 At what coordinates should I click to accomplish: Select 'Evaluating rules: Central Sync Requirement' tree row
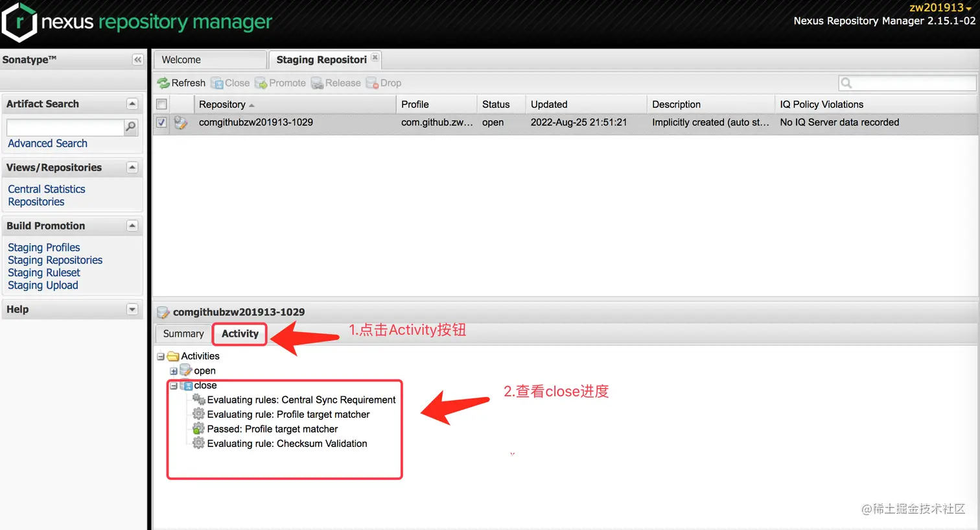pos(301,400)
